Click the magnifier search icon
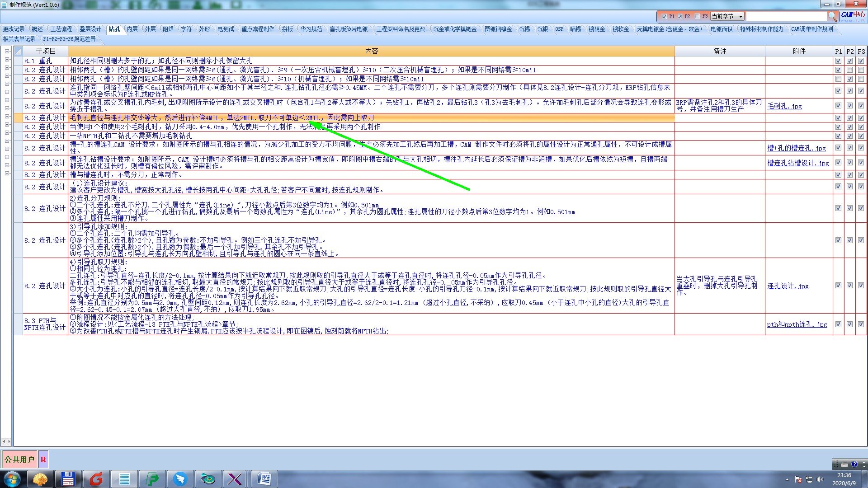 [x=832, y=16]
